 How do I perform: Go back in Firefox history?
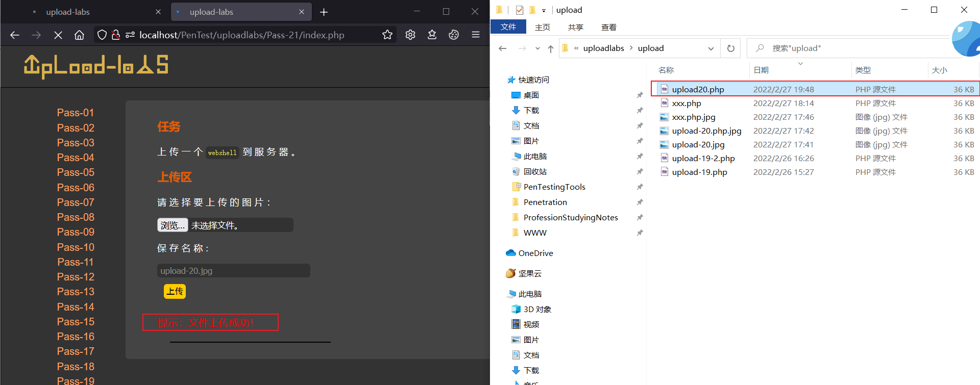[15, 35]
